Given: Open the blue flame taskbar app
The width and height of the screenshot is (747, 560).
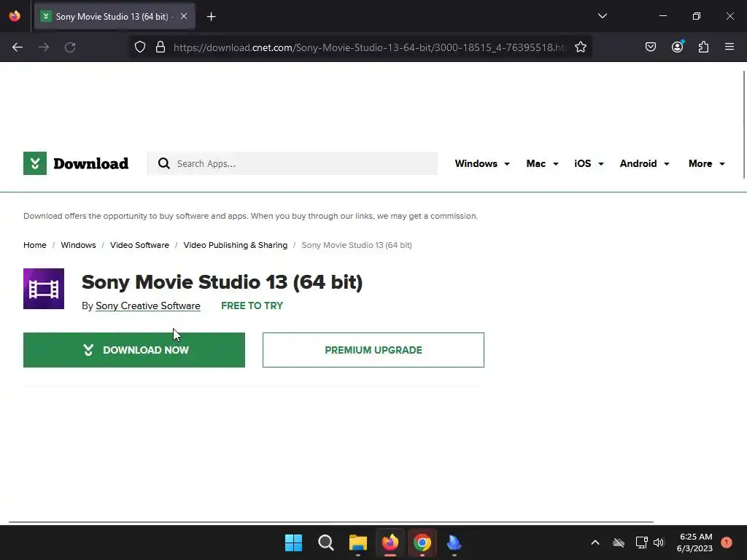Looking at the screenshot, I should [454, 542].
